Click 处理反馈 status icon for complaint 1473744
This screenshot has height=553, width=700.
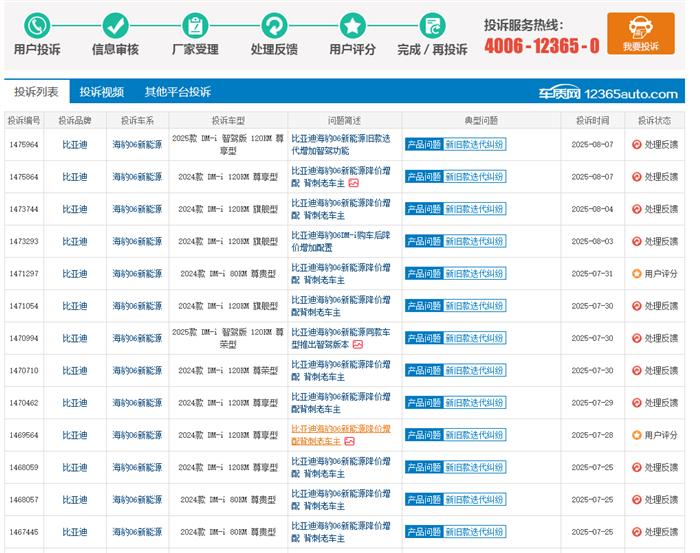(637, 209)
